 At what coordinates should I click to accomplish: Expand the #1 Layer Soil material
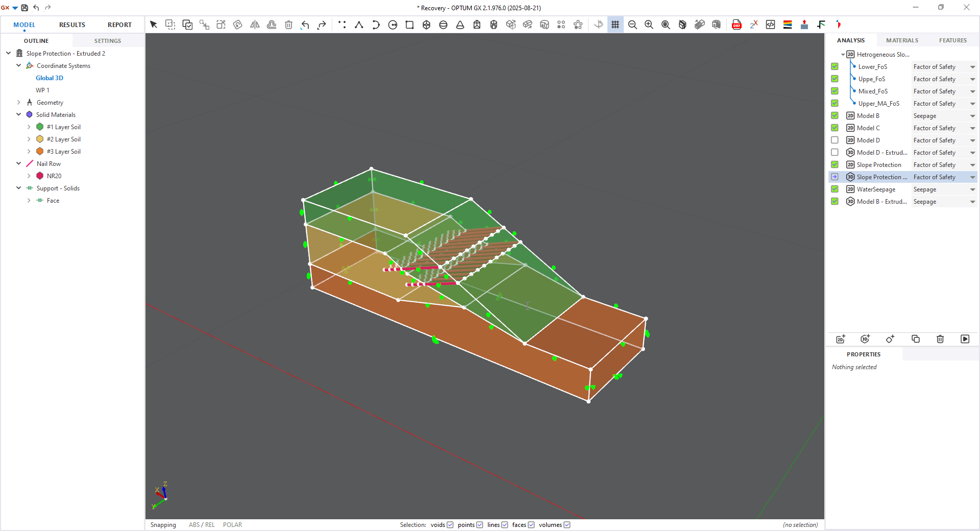coord(29,127)
